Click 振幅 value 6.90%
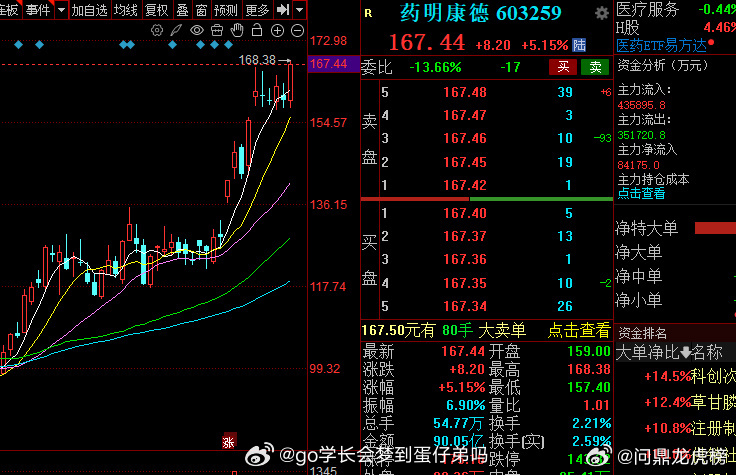This screenshot has width=736, height=475. pos(466,405)
